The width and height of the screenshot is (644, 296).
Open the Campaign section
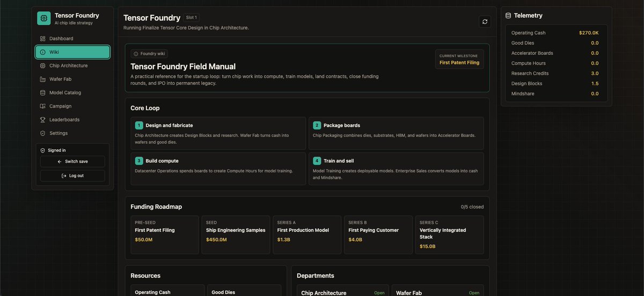click(72, 106)
